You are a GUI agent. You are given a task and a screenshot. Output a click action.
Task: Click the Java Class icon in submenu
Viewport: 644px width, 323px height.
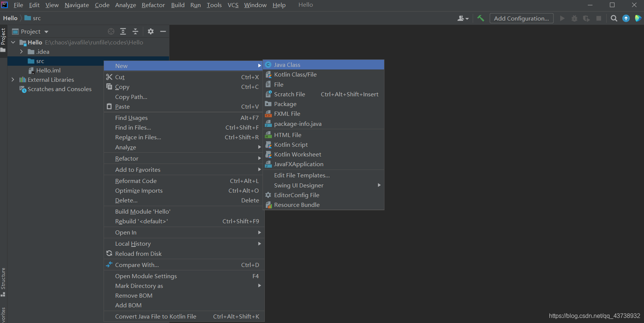point(268,65)
